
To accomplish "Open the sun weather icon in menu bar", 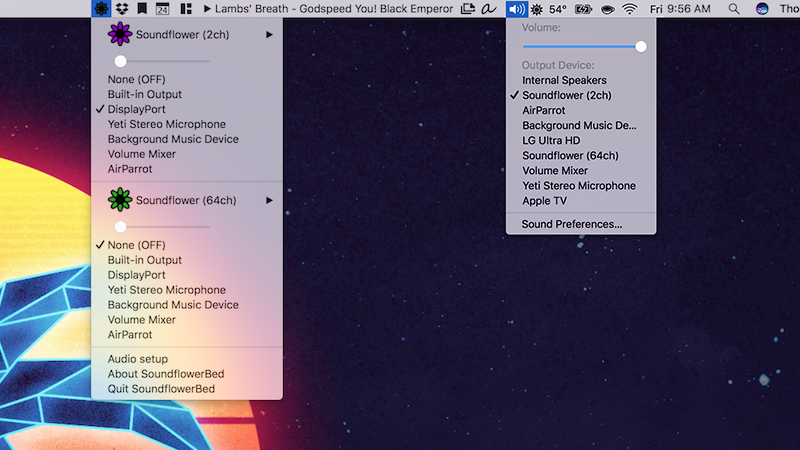I will pyautogui.click(x=537, y=9).
